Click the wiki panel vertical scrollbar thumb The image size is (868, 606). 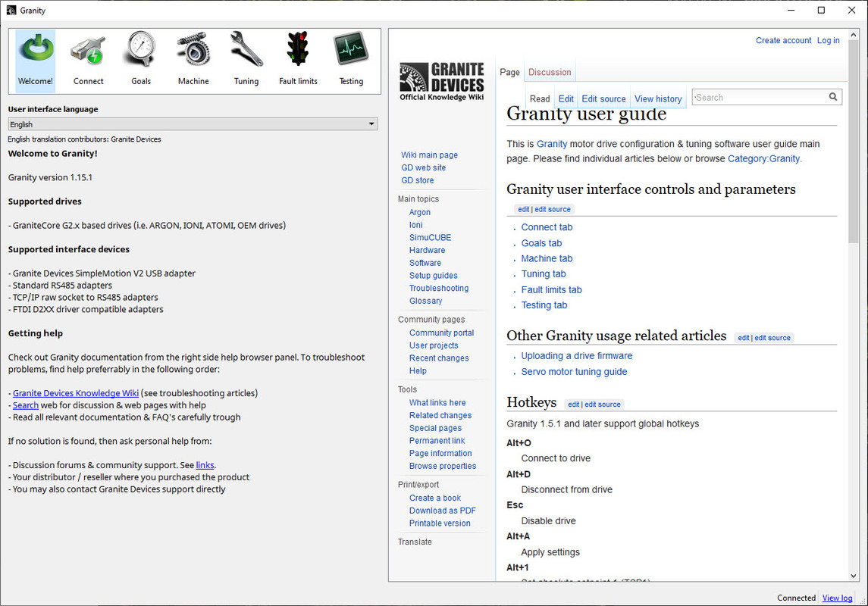pyautogui.click(x=853, y=141)
